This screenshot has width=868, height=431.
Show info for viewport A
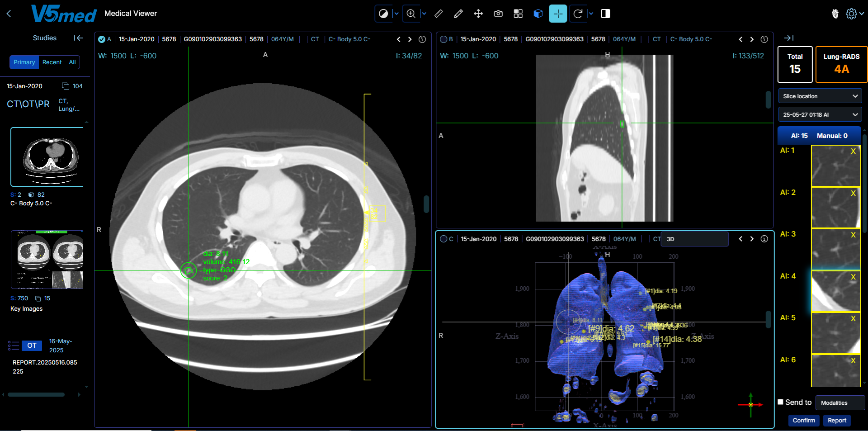(x=422, y=39)
